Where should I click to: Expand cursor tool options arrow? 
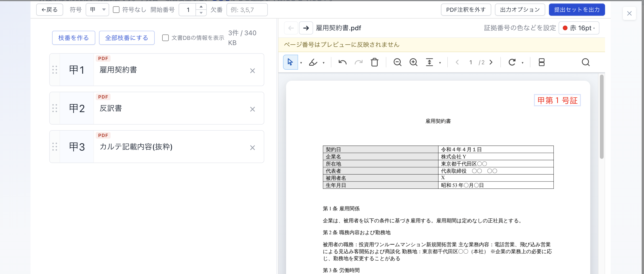pyautogui.click(x=301, y=63)
